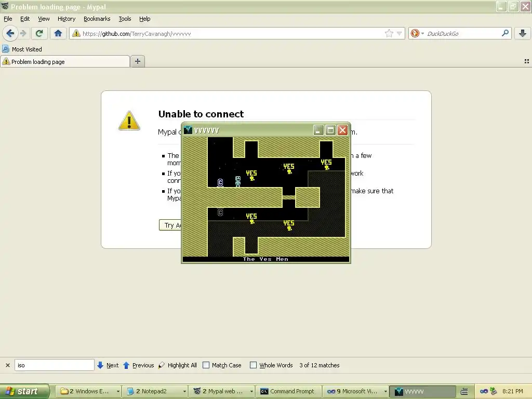Viewport: 532px width, 399px height.
Task: Click the VVVVVV window title bar icon
Action: tap(188, 130)
